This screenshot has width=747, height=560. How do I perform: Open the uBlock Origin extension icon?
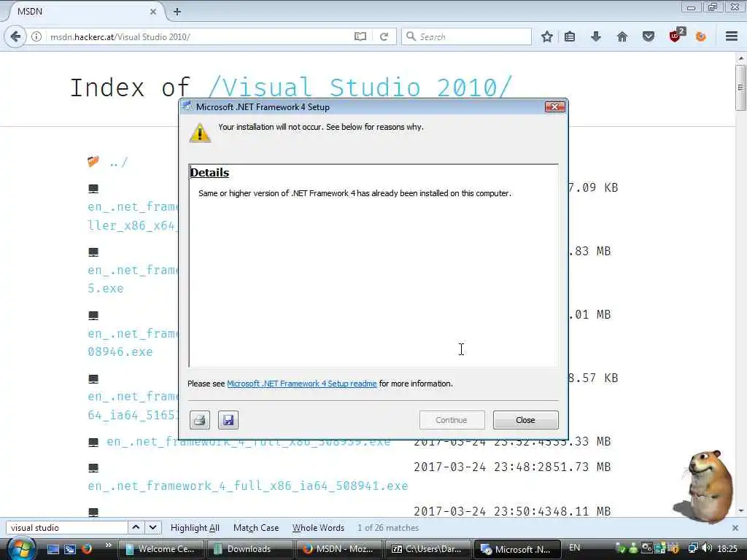tap(676, 35)
